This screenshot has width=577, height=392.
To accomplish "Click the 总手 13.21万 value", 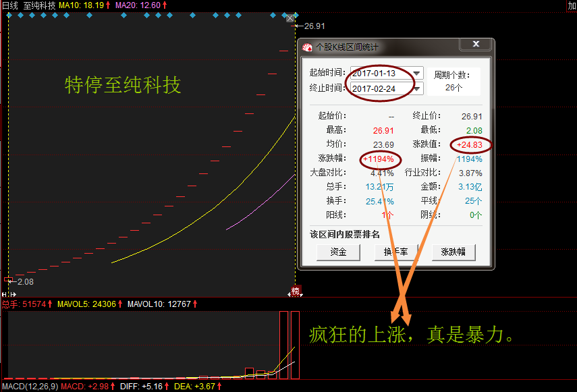I will (x=379, y=187).
